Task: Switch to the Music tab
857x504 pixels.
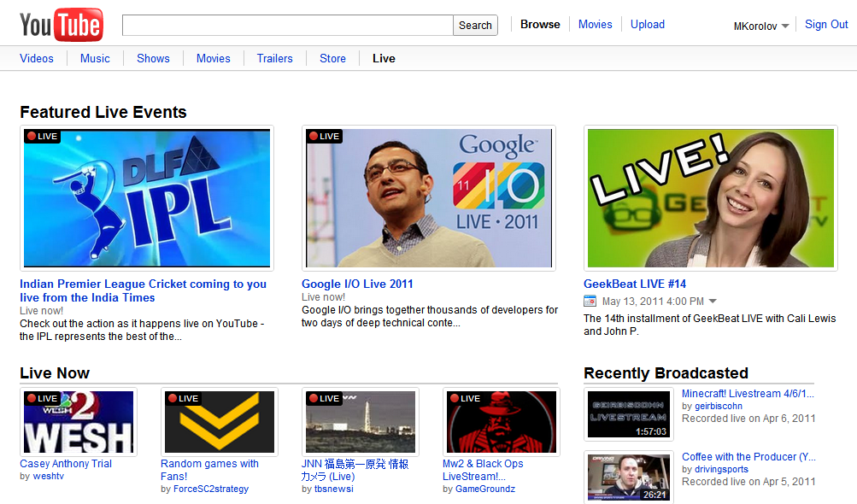Action: pos(95,58)
